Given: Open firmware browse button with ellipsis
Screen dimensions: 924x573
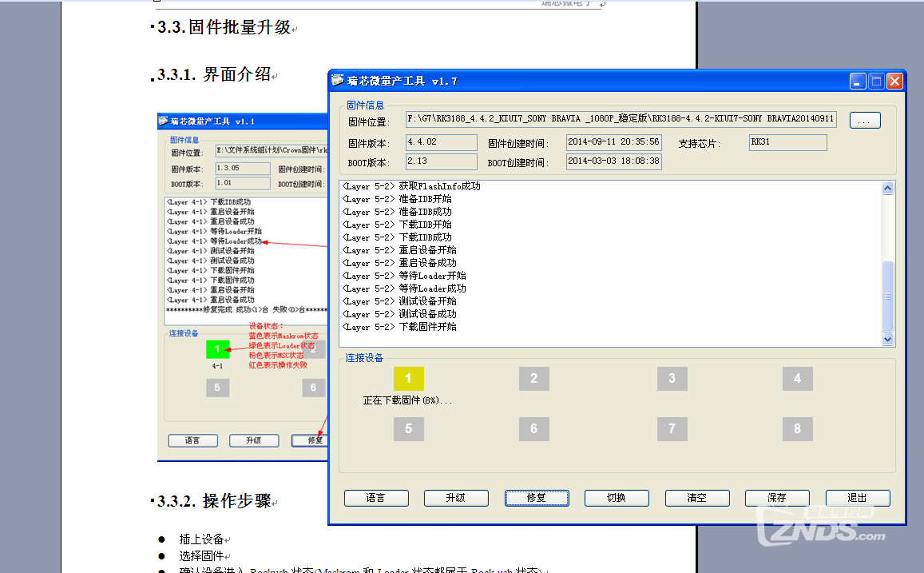Looking at the screenshot, I should tap(865, 121).
